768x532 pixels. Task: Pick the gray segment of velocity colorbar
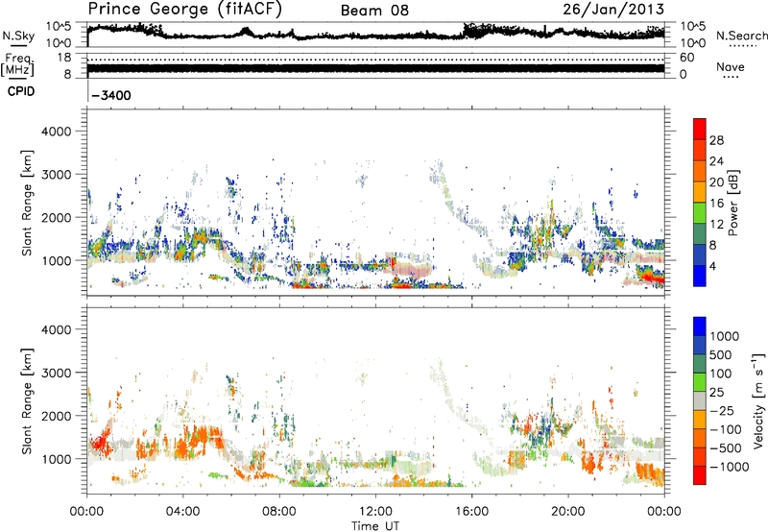click(700, 400)
